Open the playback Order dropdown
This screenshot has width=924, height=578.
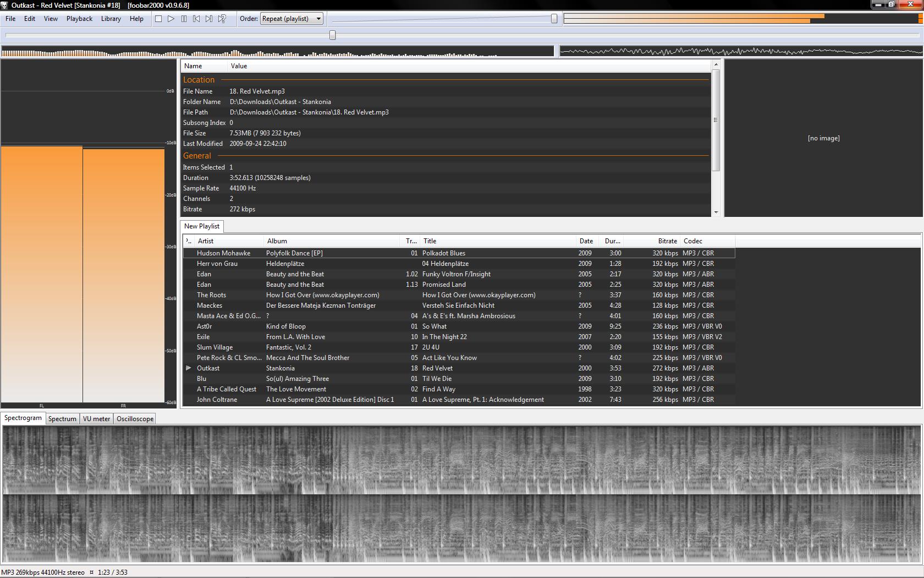[291, 19]
